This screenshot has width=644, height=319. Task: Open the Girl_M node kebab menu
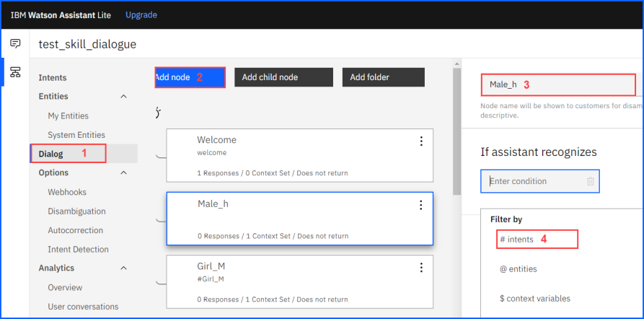[421, 268]
